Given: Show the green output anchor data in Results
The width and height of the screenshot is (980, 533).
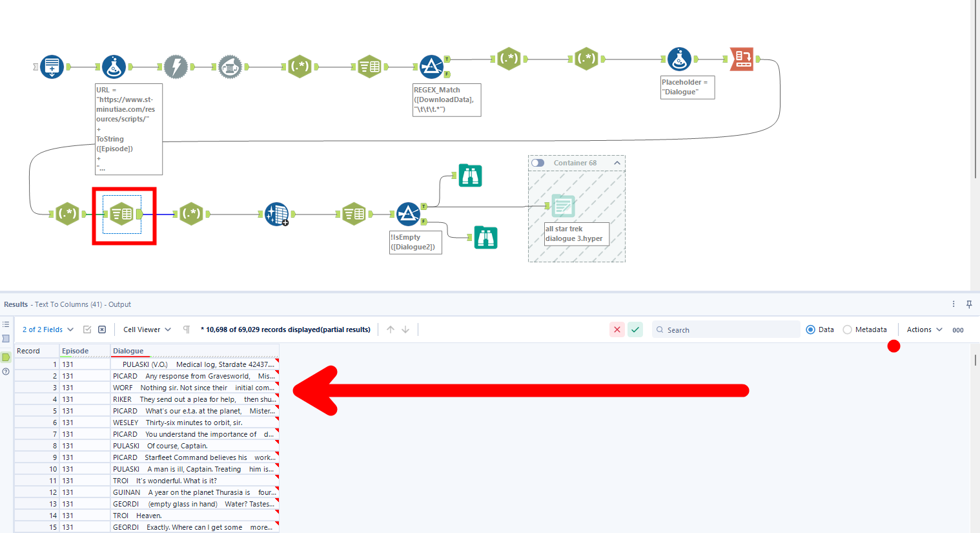Looking at the screenshot, I should tap(6, 357).
